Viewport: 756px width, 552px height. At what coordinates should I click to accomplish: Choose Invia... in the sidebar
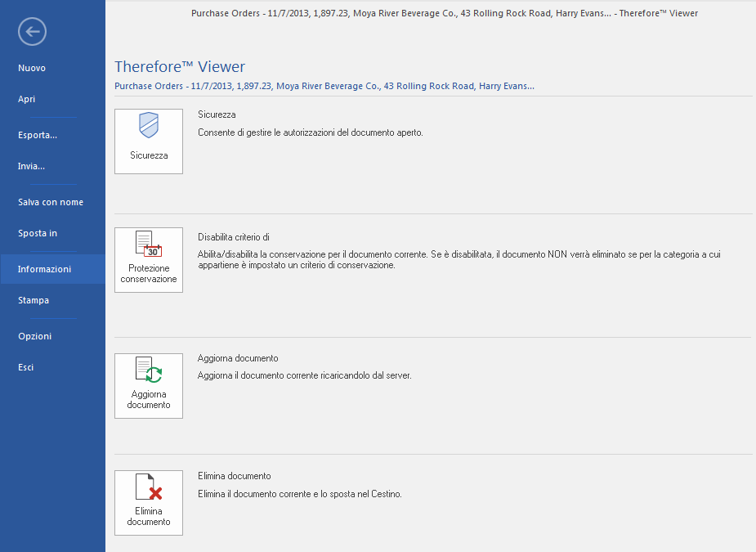point(32,166)
